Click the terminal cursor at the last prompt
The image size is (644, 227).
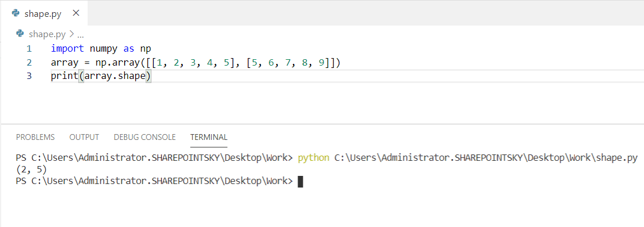point(300,181)
